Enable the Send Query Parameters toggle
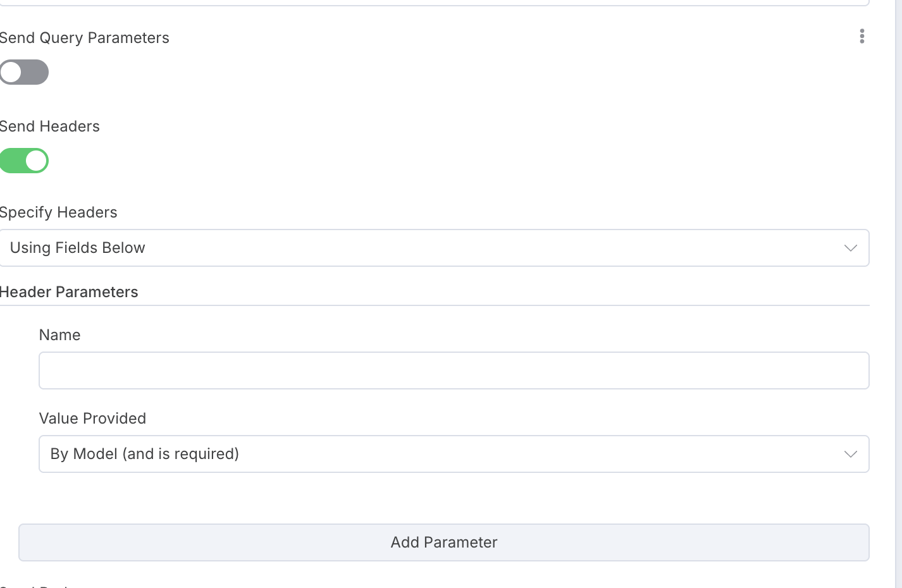 point(24,72)
